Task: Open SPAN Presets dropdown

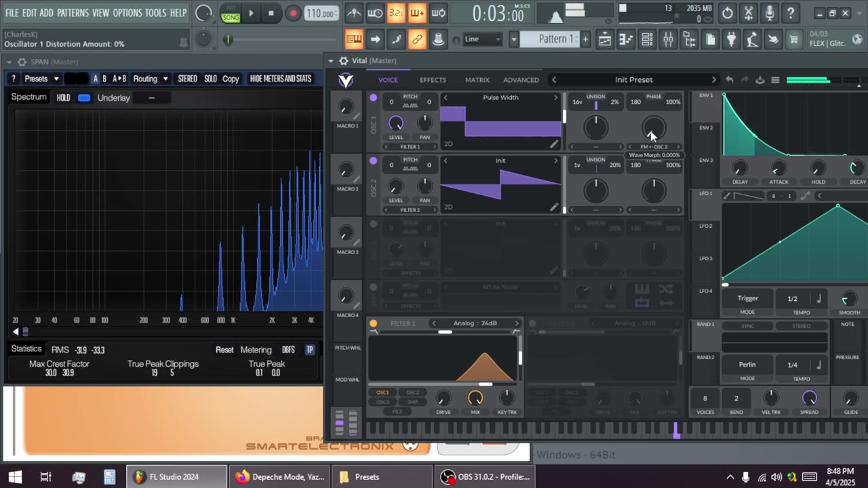Action: pos(41,79)
